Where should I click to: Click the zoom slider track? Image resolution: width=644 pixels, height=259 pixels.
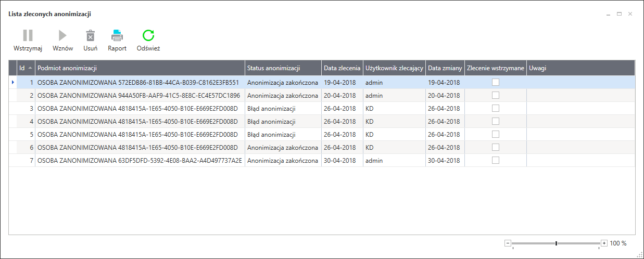click(x=578, y=243)
